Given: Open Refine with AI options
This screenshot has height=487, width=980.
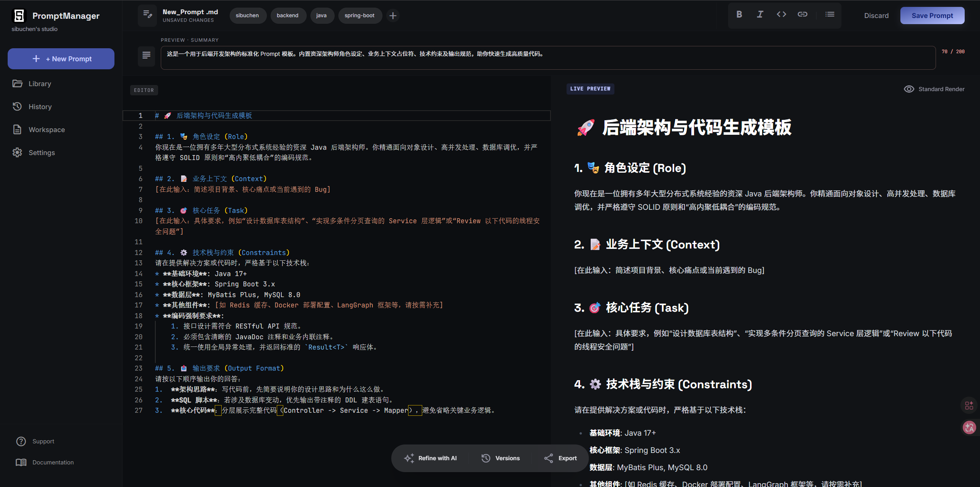Looking at the screenshot, I should click(430, 458).
